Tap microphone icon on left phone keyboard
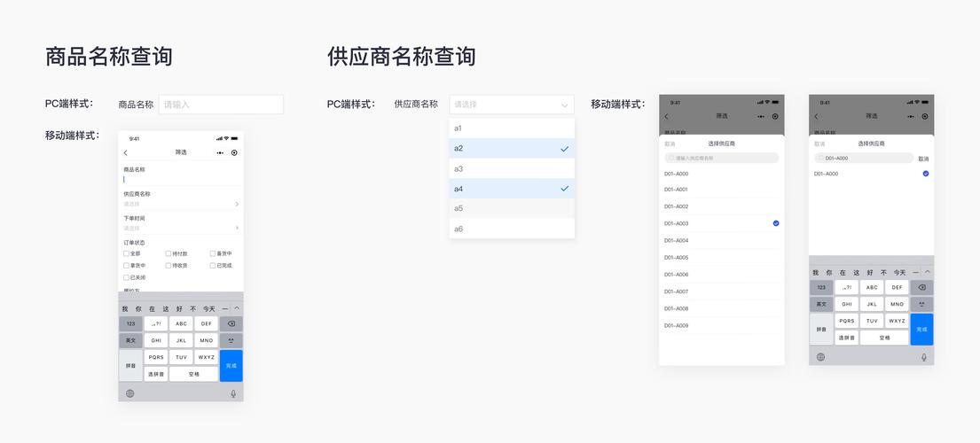Image resolution: width=980 pixels, height=443 pixels. 233,393
